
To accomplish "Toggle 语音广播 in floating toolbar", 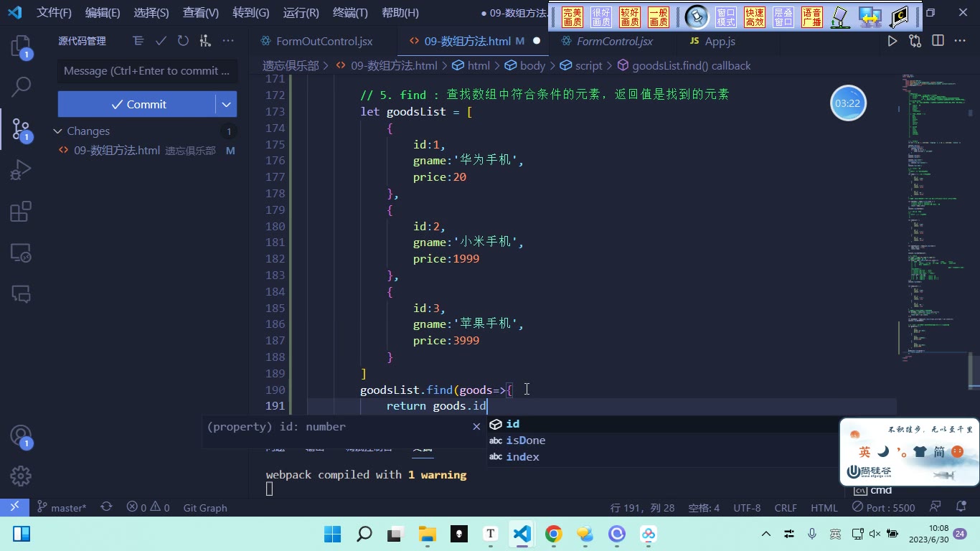I will tap(812, 17).
